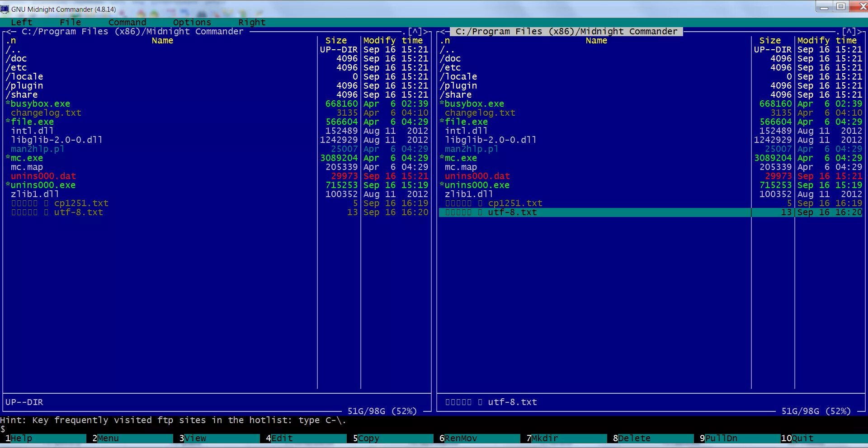868x448 pixels.
Task: Click the 5 Copy function key button
Action: [x=391, y=439]
